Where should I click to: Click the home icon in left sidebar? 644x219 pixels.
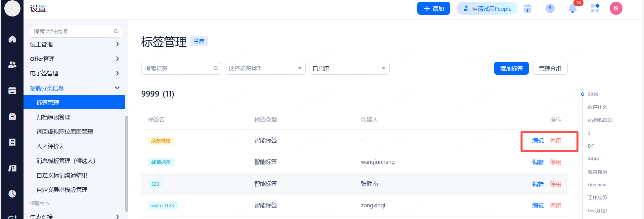[x=12, y=39]
